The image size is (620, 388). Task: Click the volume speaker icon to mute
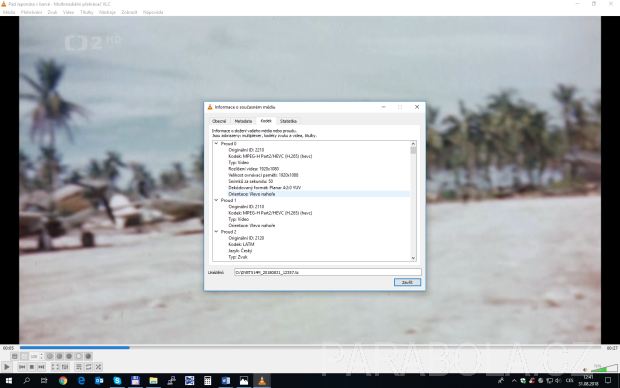point(585,370)
